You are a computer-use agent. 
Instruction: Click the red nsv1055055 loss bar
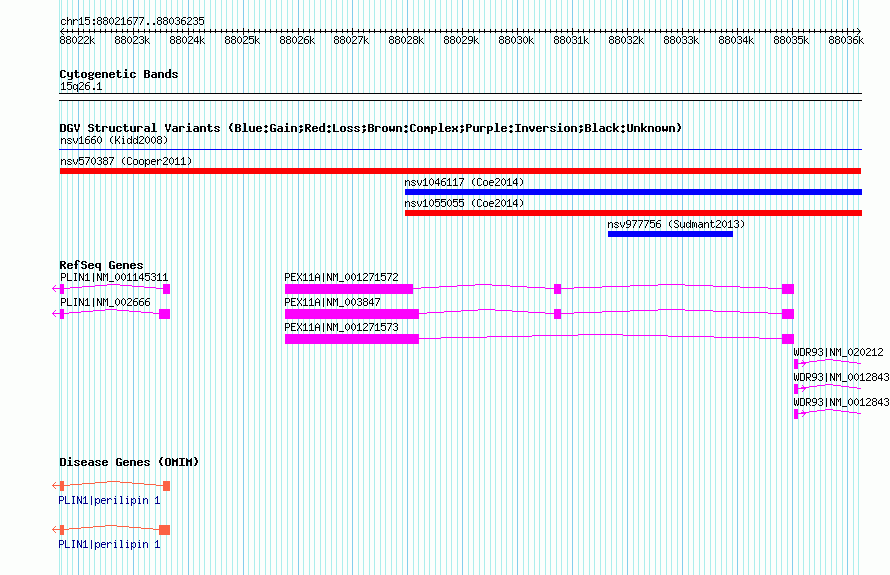633,213
